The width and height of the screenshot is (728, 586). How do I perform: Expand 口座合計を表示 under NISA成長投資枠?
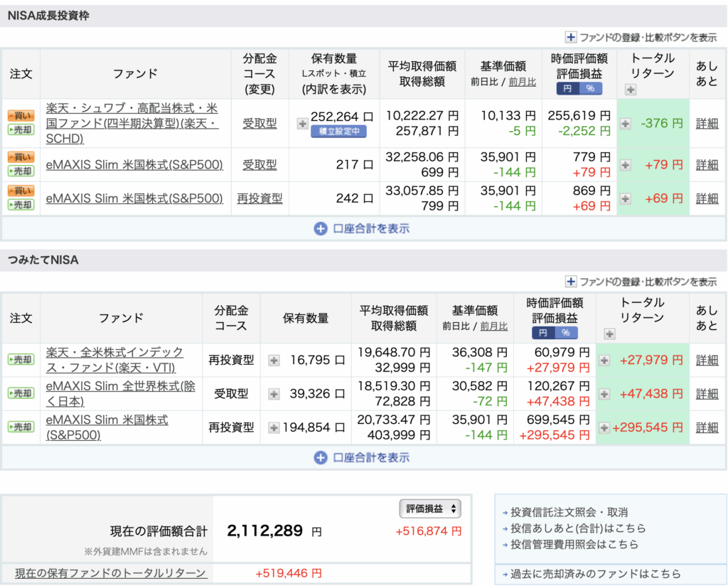(x=363, y=229)
